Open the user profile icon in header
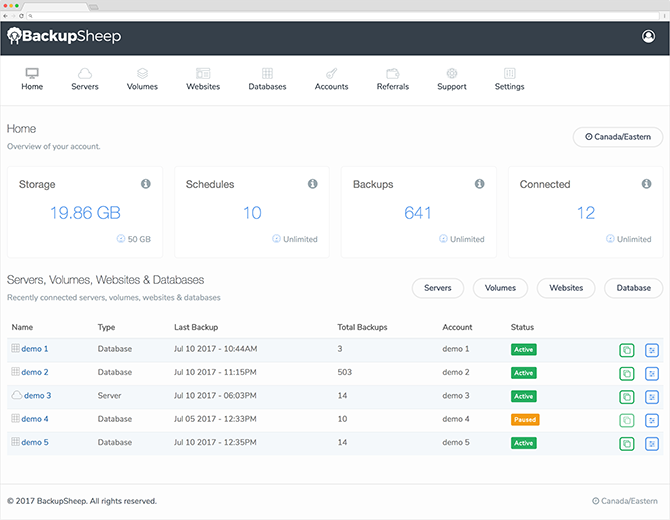 (x=648, y=36)
